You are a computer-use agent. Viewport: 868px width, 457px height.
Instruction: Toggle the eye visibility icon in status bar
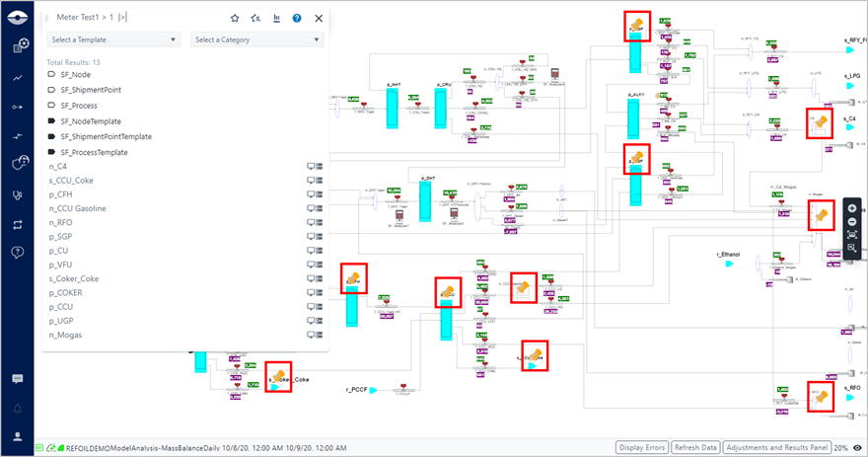(x=857, y=447)
